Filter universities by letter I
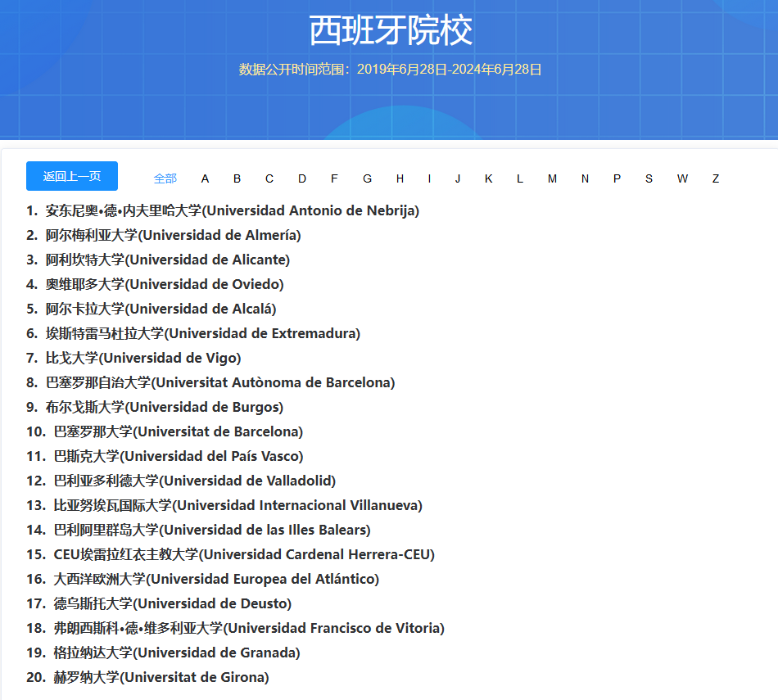Image resolution: width=778 pixels, height=700 pixels. (x=429, y=178)
